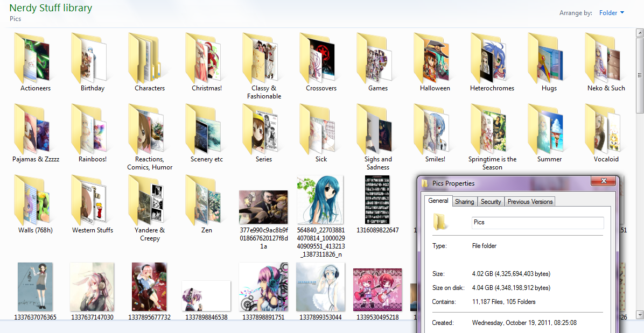Viewport: 644px width, 333px height.
Task: Select image 1337895677732
Action: 150,287
